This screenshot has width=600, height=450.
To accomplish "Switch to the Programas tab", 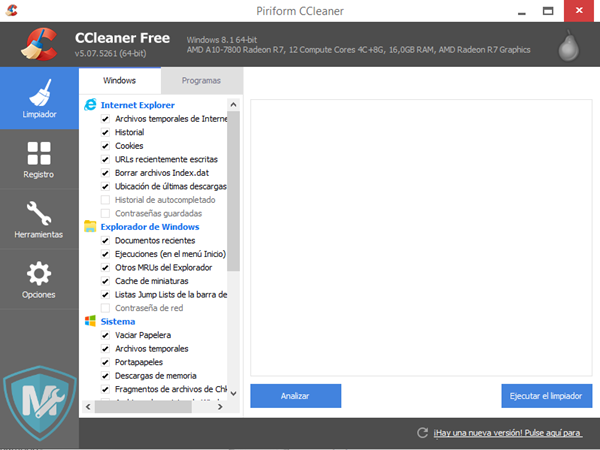I will point(203,80).
